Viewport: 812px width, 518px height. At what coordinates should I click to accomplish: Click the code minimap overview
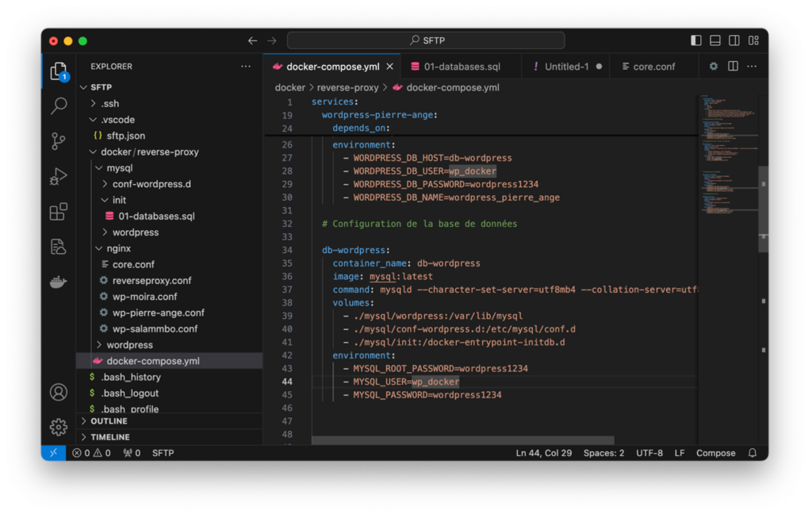pos(728,155)
